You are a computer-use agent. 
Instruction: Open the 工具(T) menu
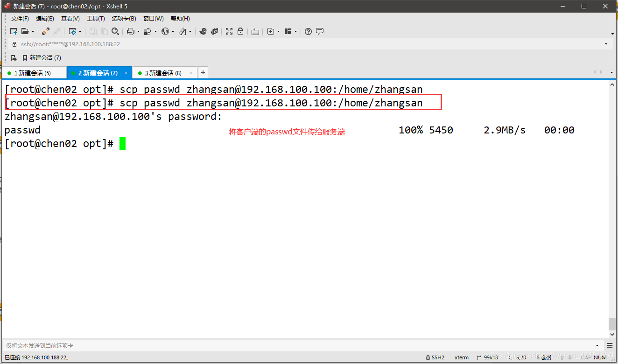tap(96, 19)
